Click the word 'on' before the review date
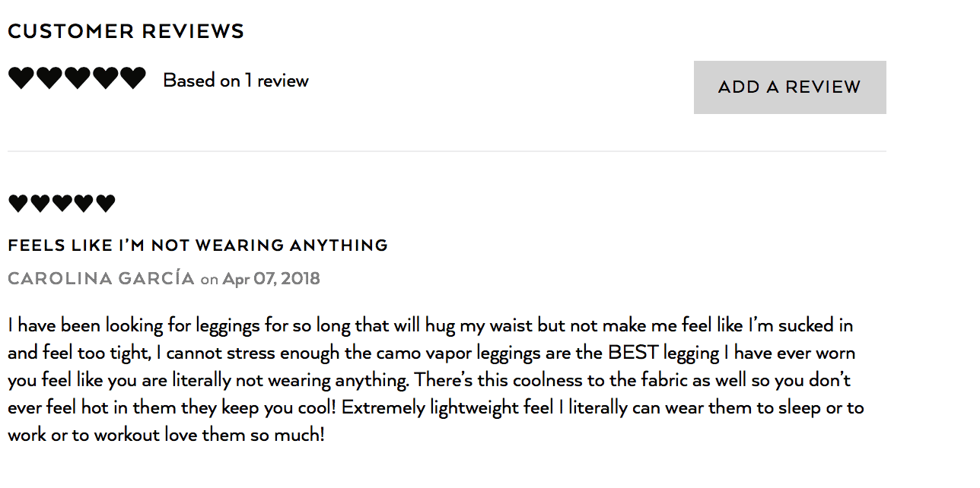 [x=209, y=280]
